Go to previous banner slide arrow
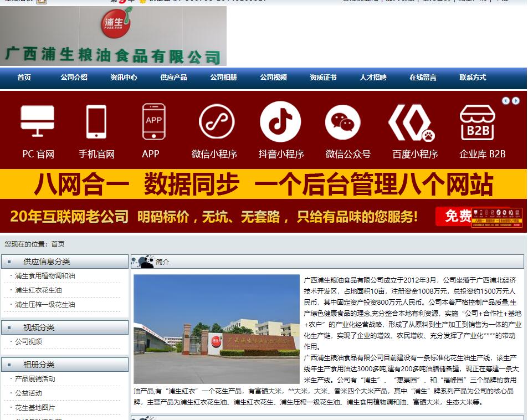Image resolution: width=528 pixels, height=420 pixels. (x=505, y=101)
